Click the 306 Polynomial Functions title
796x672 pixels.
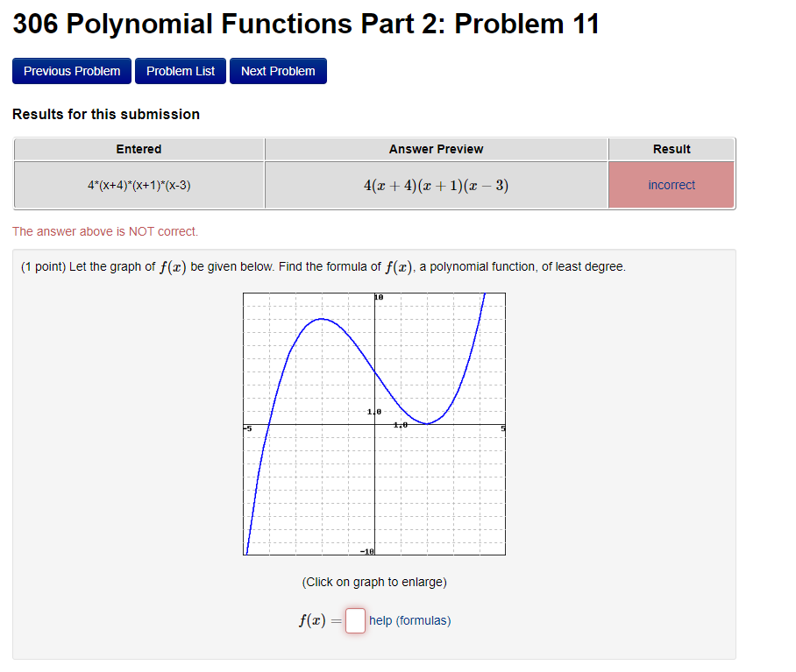305,24
